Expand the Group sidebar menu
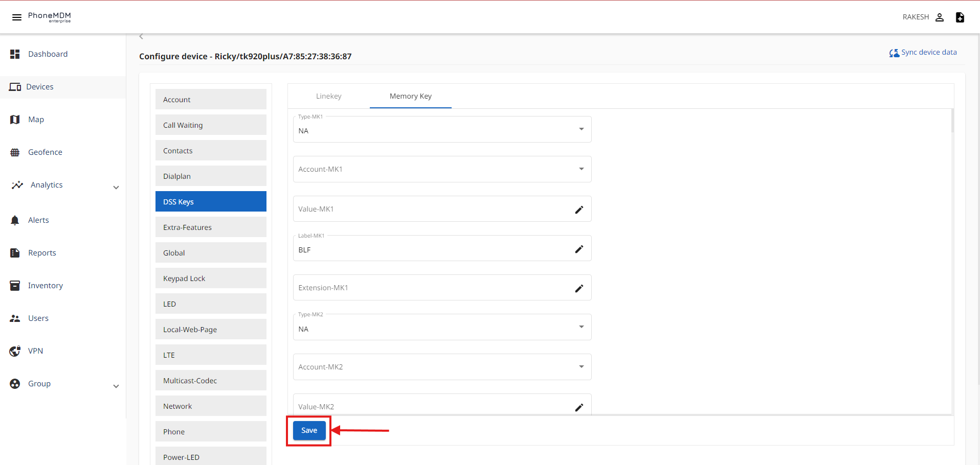Viewport: 980px width, 465px height. (116, 386)
